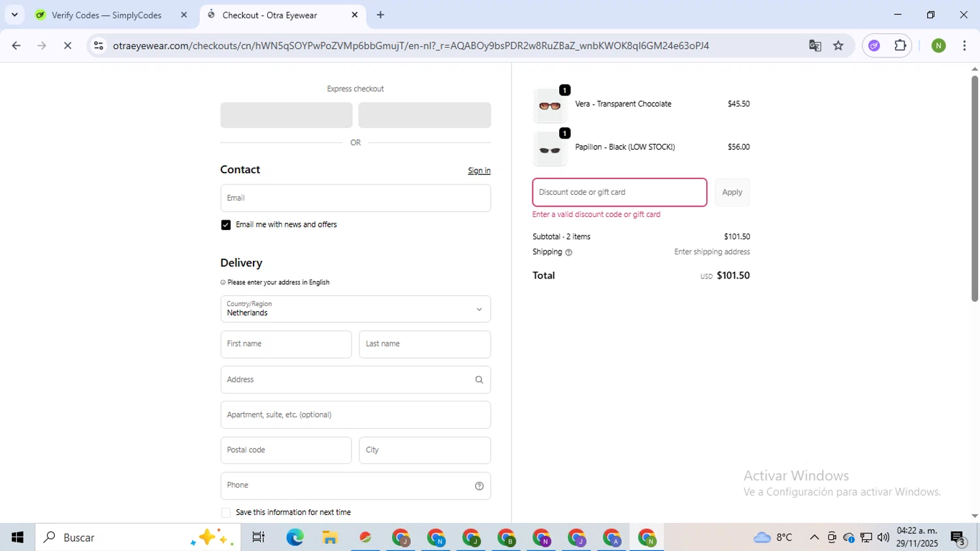Open File Explorer from the taskbar

point(330,537)
